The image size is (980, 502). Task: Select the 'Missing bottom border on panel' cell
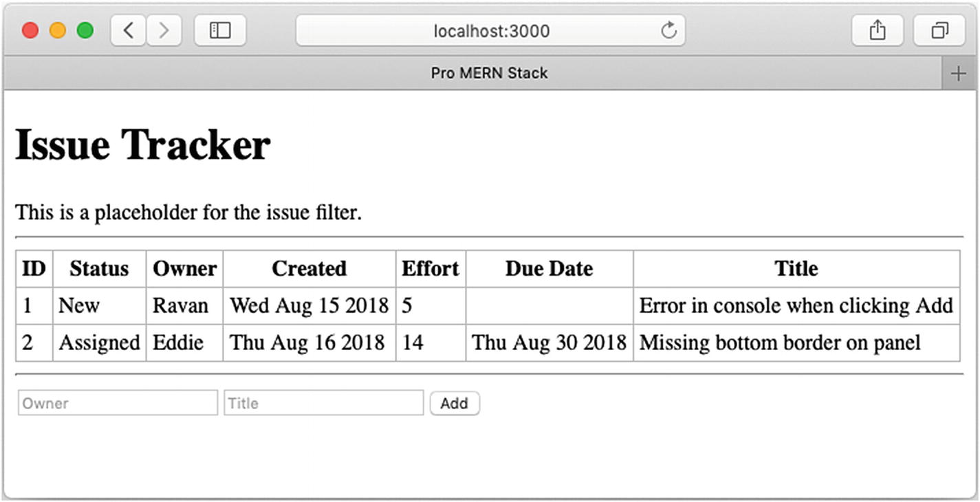click(780, 342)
